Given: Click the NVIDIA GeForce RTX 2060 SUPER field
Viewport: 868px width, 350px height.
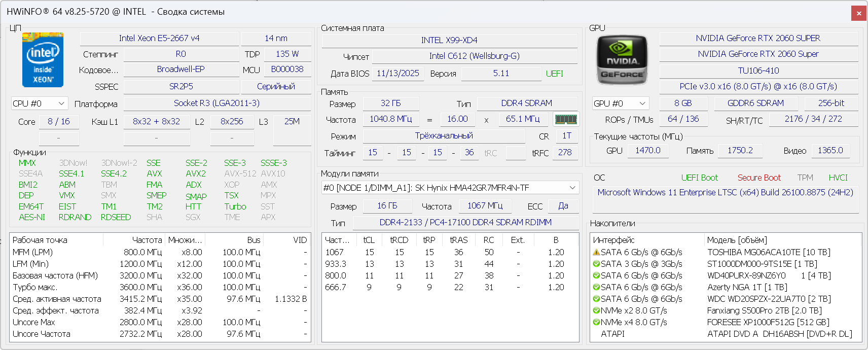Looking at the screenshot, I should click(x=758, y=38).
